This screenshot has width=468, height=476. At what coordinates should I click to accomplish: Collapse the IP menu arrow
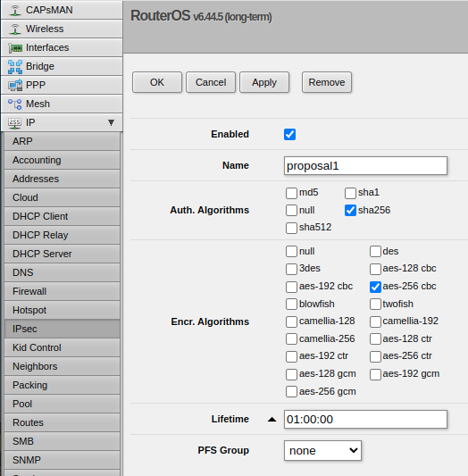[111, 122]
